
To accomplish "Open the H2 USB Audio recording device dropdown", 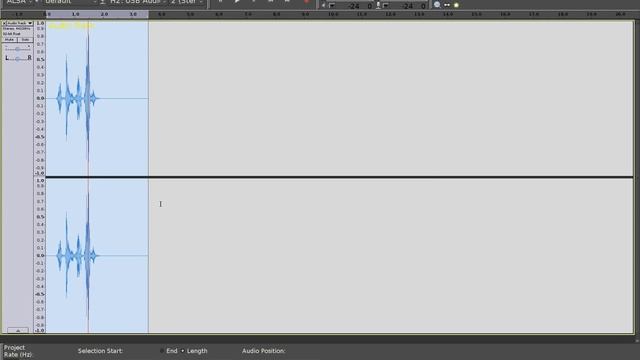I will 137,2.
